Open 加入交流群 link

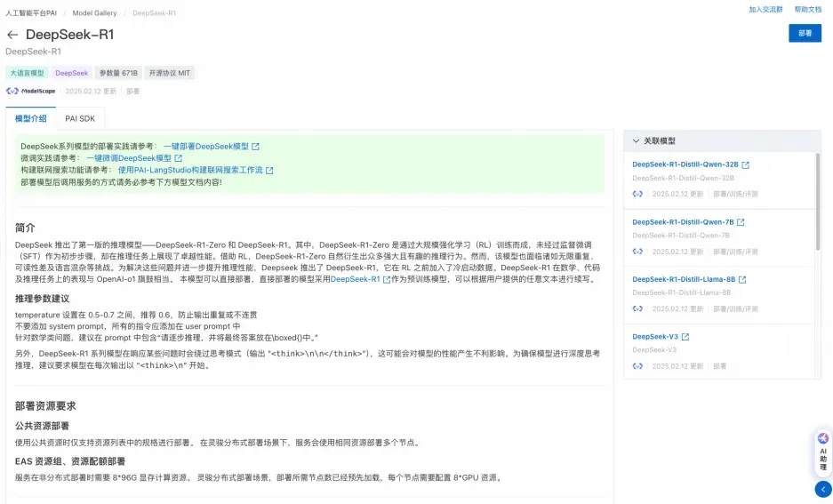tap(765, 10)
